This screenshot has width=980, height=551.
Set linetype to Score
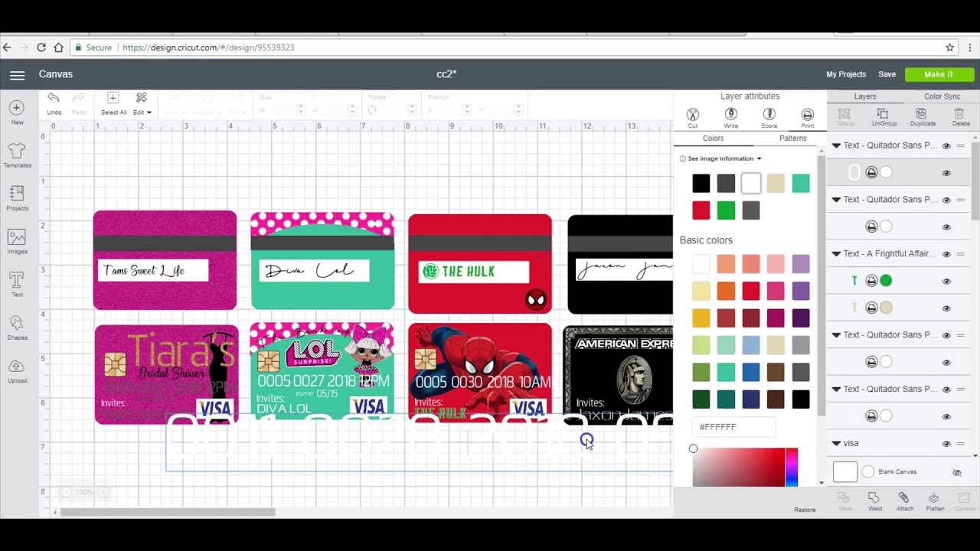(769, 117)
